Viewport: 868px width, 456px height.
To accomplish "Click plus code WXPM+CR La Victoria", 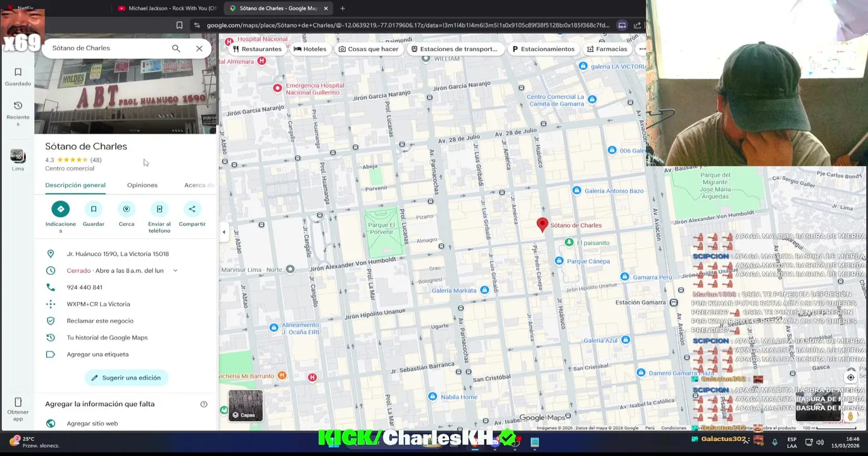I will point(98,304).
